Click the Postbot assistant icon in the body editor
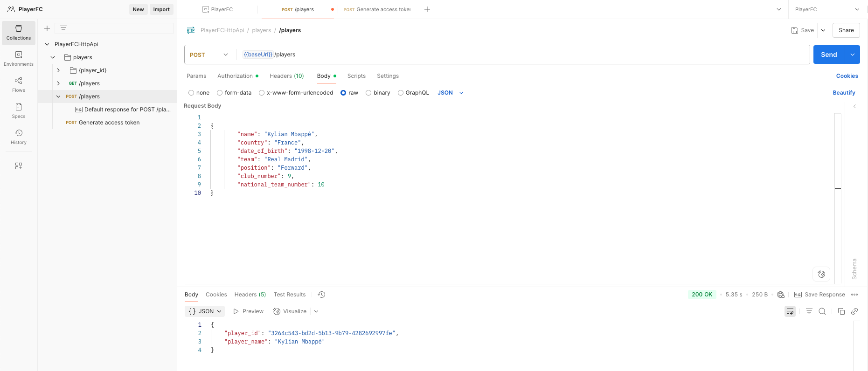 (821, 274)
